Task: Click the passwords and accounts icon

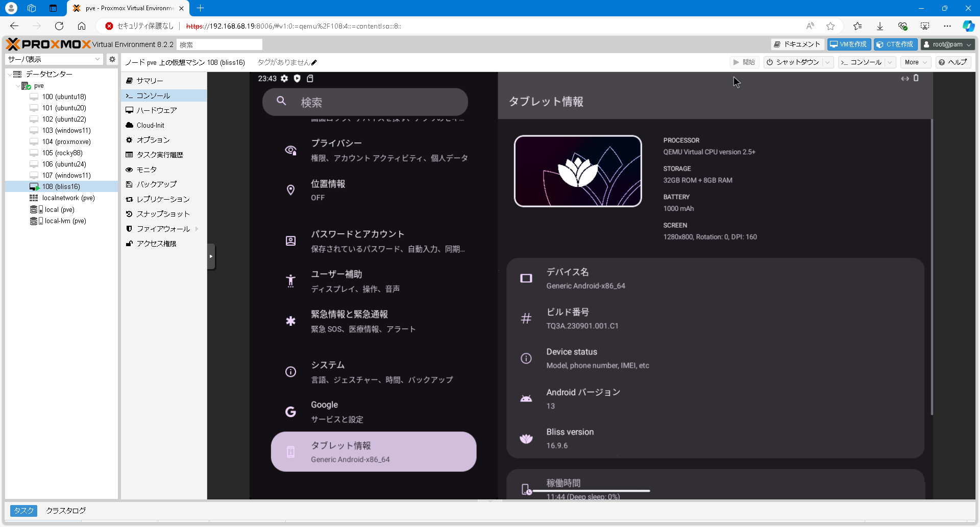Action: click(290, 241)
